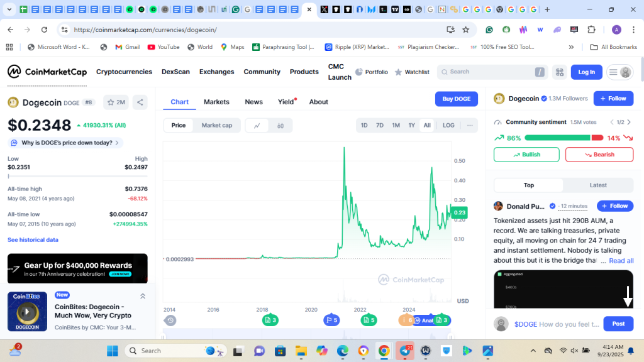Viewport: 644px width, 362px height.
Task: Focus the CoinMarketCap search field
Action: click(492, 72)
